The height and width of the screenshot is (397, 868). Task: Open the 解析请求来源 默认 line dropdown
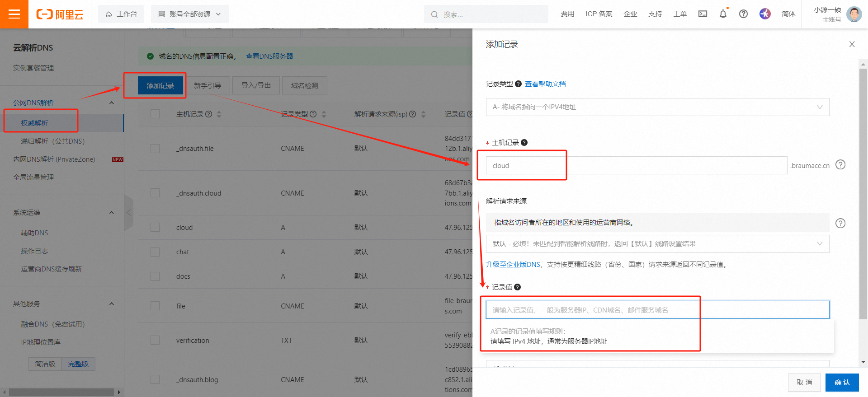pyautogui.click(x=657, y=244)
